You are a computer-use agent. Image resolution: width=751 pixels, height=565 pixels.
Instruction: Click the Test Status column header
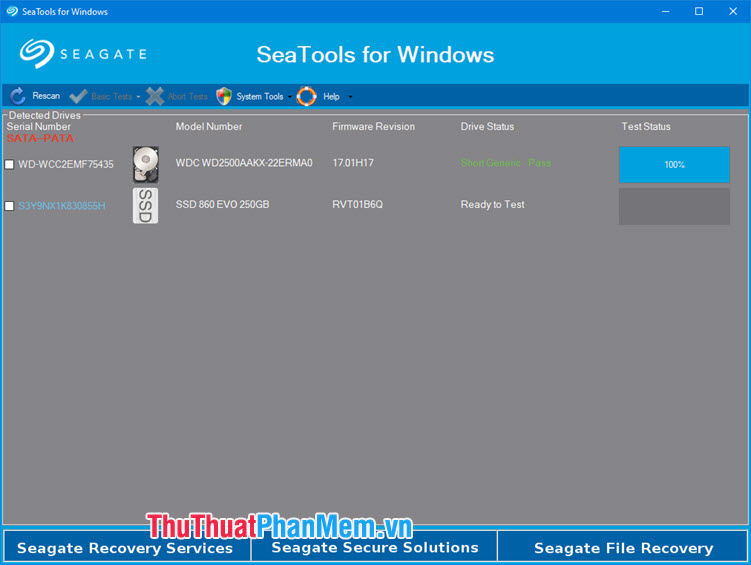pos(646,126)
